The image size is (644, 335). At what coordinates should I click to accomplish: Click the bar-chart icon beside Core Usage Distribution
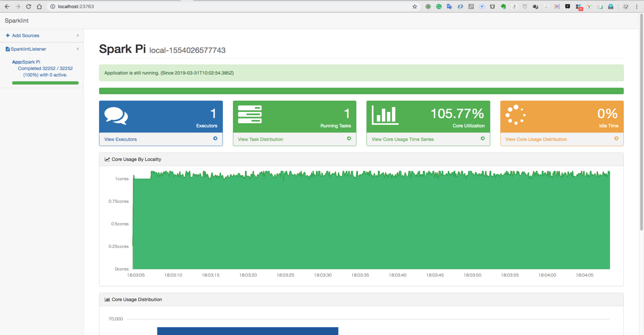point(107,300)
